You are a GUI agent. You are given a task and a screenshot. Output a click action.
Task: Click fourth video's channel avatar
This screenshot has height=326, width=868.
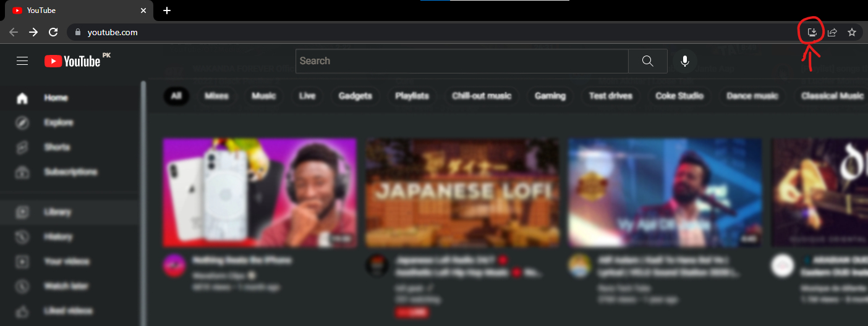click(x=782, y=265)
